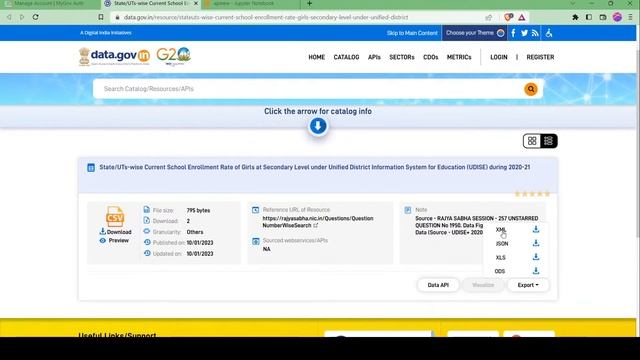This screenshot has width=640, height=360.
Task: Click the browser forward arrow
Action: coord(22,17)
